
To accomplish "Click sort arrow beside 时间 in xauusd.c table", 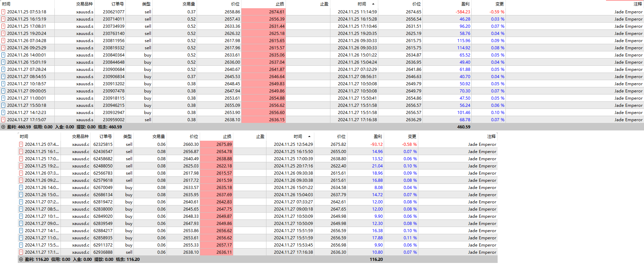I will pos(309,137).
